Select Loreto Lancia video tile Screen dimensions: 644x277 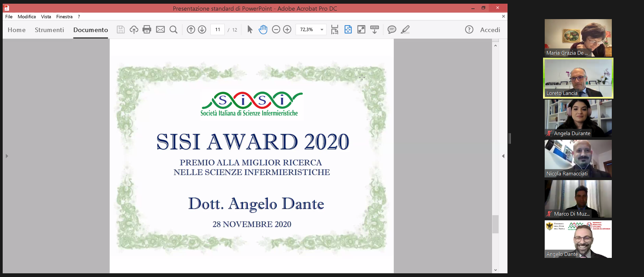578,78
